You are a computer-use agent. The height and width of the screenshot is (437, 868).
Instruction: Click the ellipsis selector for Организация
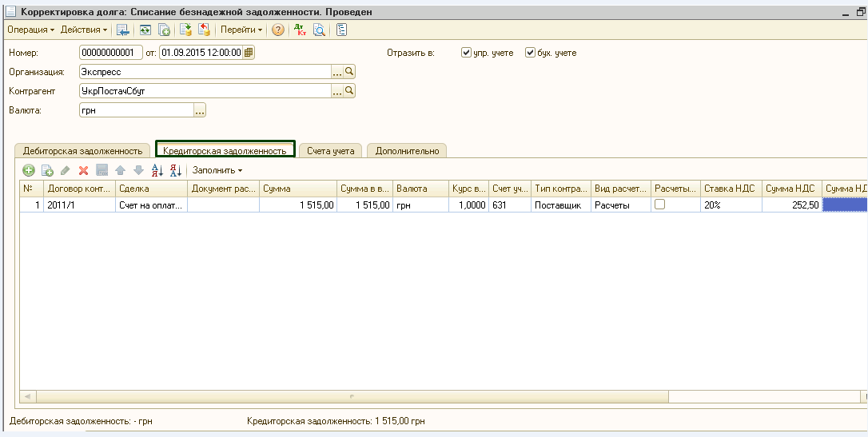point(337,72)
